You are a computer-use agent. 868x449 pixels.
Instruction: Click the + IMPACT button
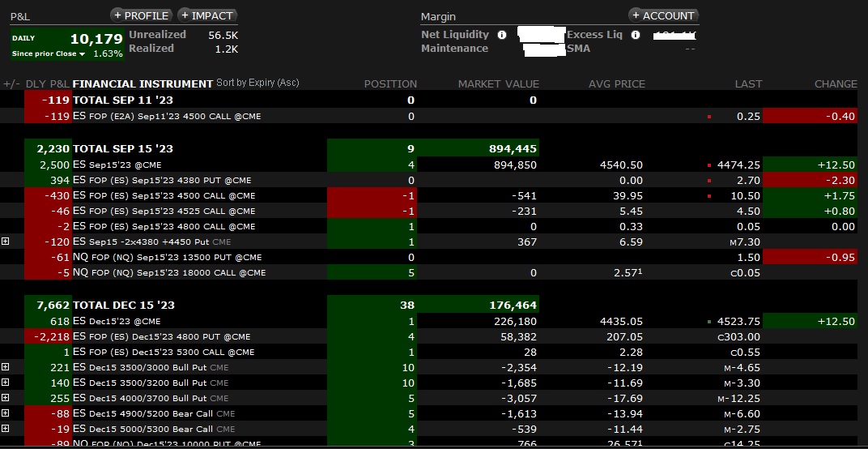(207, 15)
